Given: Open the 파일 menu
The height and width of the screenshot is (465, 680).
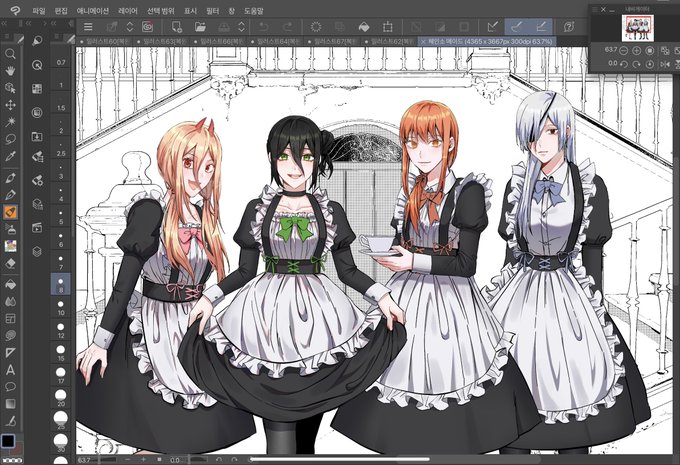Looking at the screenshot, I should coord(39,11).
